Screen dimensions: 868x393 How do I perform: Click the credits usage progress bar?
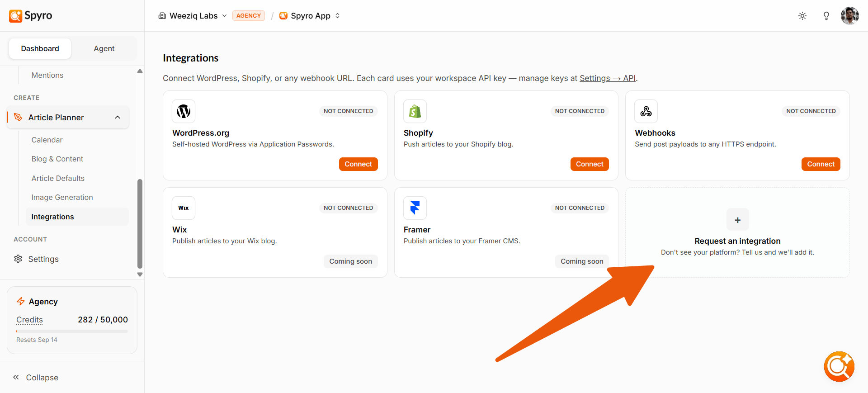(72, 331)
